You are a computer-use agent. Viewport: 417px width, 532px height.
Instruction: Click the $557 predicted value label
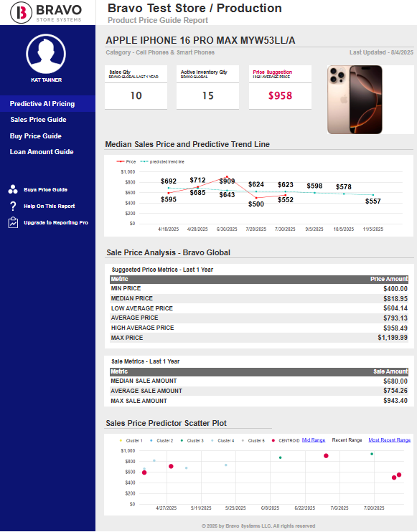[373, 201]
